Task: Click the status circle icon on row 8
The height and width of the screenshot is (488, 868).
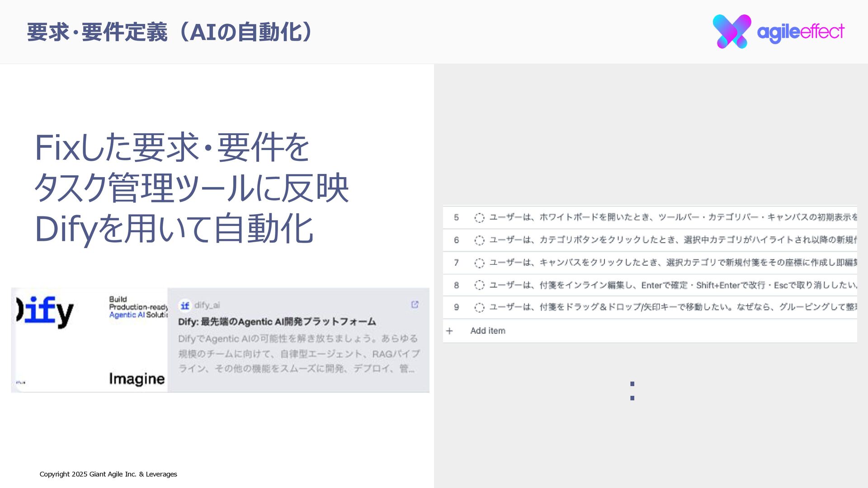Action: pyautogui.click(x=479, y=285)
